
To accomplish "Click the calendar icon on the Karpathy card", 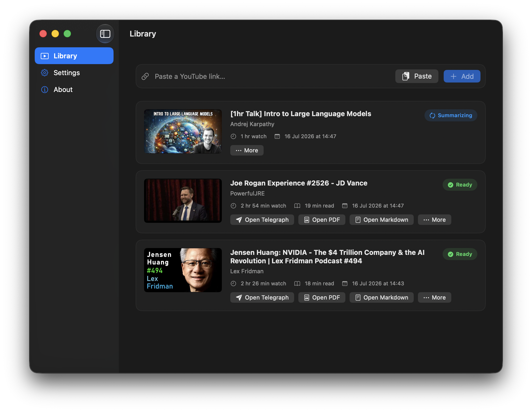I will click(277, 136).
